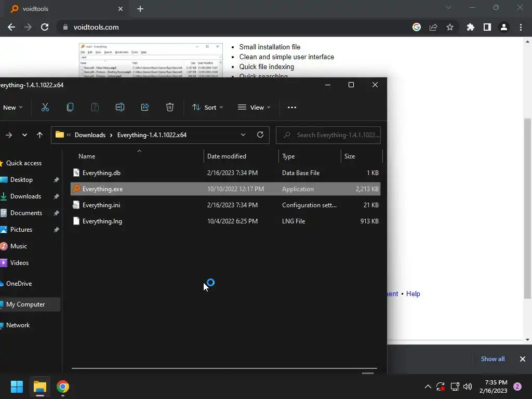532x399 pixels.
Task: Select My Computer in sidebar
Action: click(30, 304)
